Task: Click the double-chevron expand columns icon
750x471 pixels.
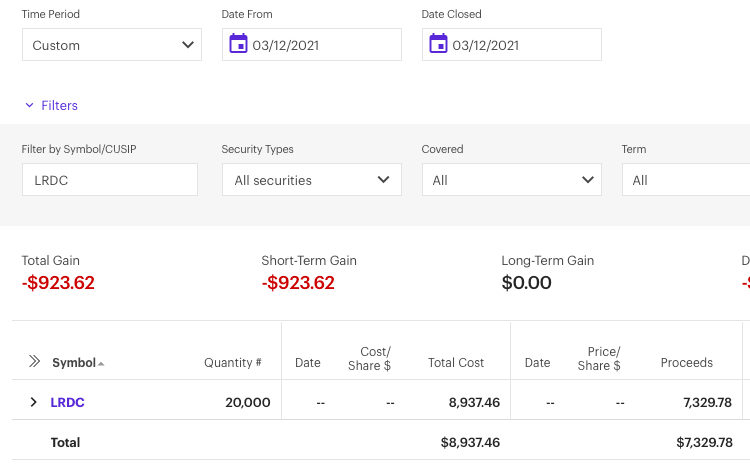Action: click(x=34, y=362)
